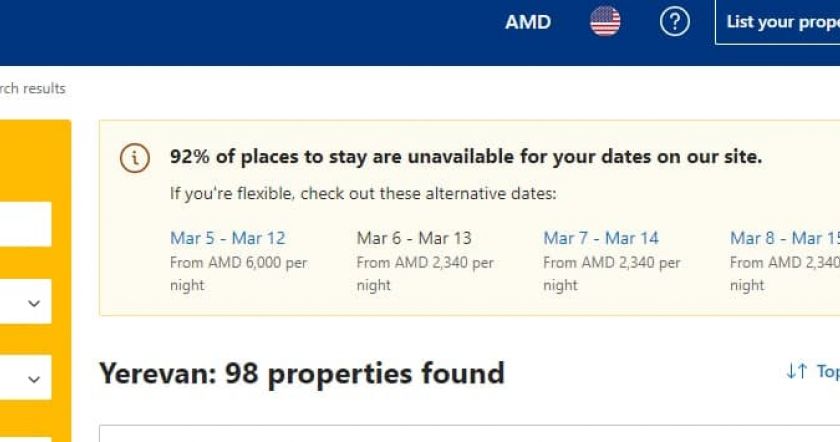Click 'If you're flexible' alternative dates text
Image resolution: width=840 pixels, height=442 pixels.
[x=362, y=193]
